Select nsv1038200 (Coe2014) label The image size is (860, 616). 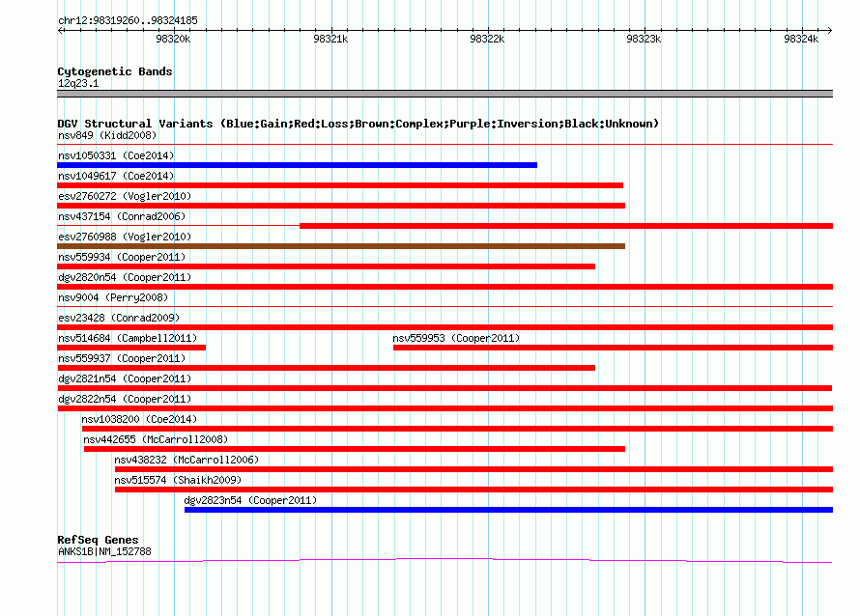click(x=139, y=419)
